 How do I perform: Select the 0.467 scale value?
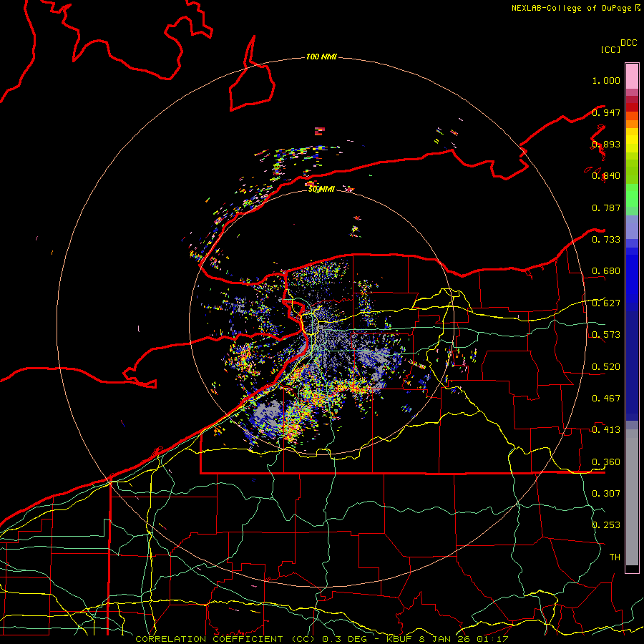coord(606,399)
